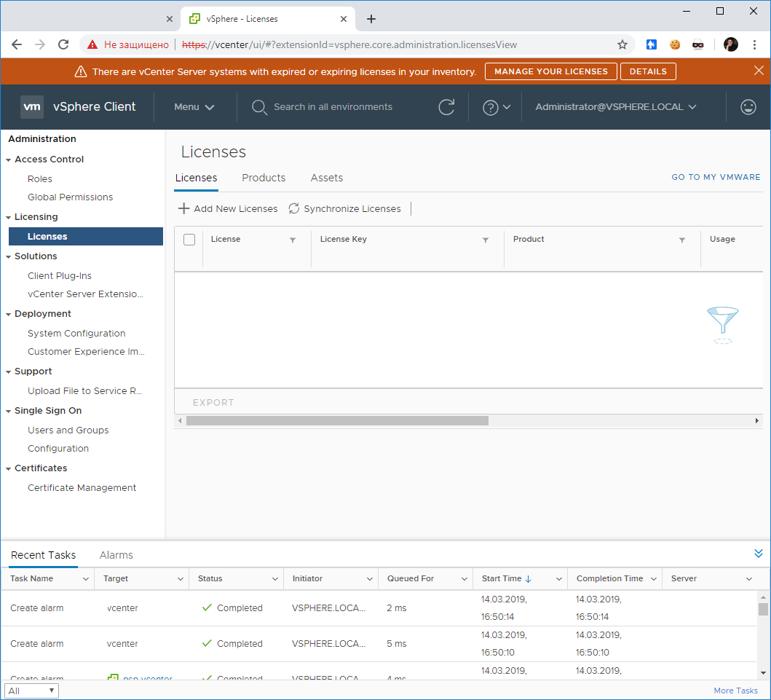Collapse the Licensing tree section
771x700 pixels.
(8, 217)
